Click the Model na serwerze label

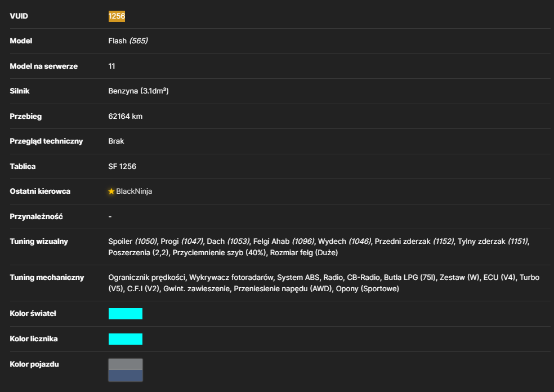click(43, 66)
